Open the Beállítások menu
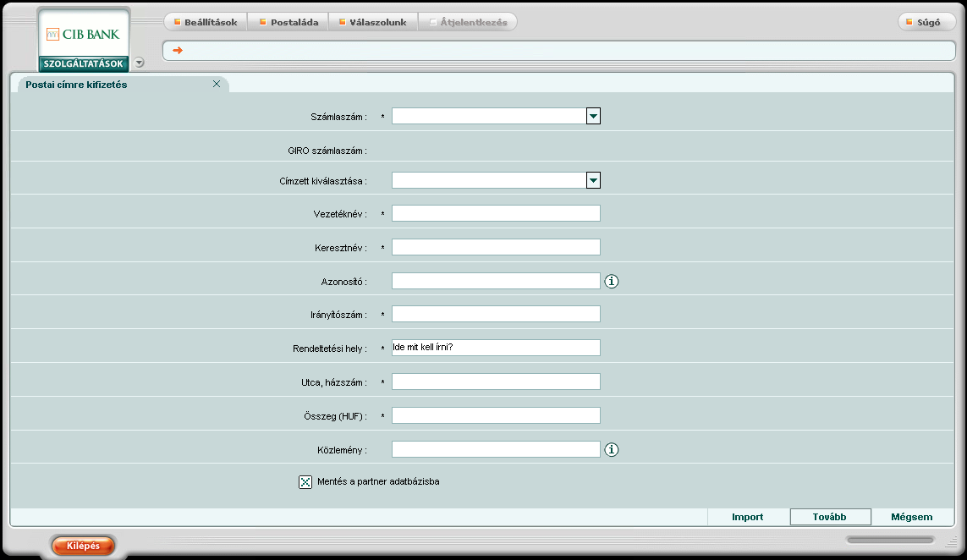The height and width of the screenshot is (560, 967). coord(206,22)
